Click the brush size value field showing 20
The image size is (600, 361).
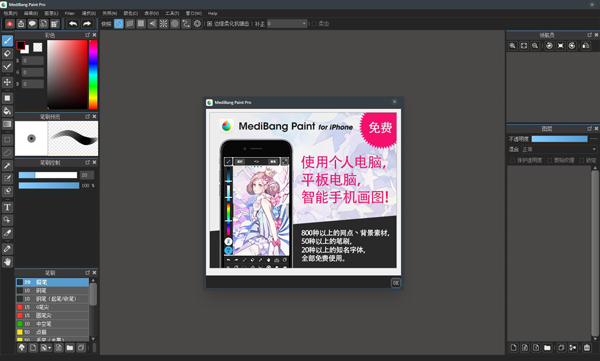[87, 175]
